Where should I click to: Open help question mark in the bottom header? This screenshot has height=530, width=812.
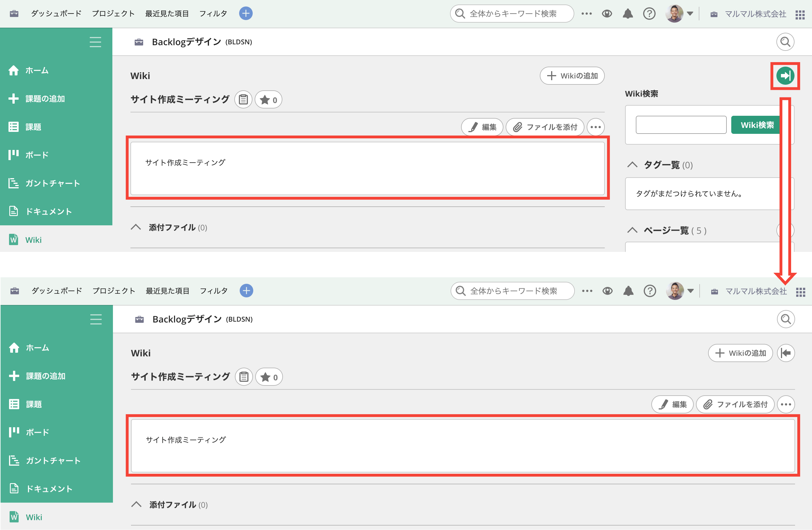650,291
